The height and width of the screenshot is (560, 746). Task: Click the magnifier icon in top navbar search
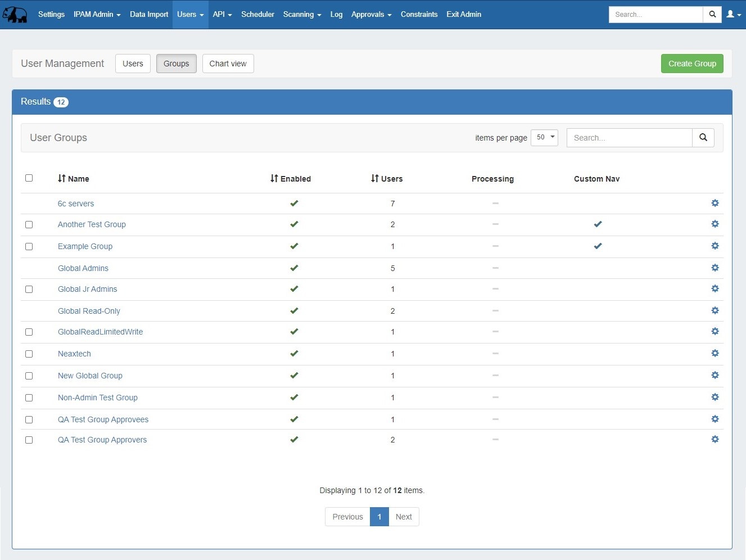coord(712,15)
